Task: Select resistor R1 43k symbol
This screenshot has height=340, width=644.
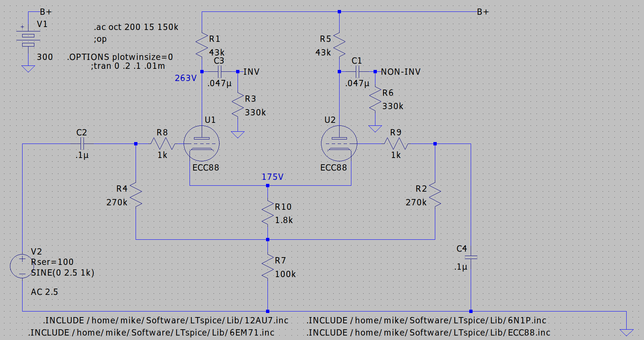Action: pyautogui.click(x=202, y=44)
